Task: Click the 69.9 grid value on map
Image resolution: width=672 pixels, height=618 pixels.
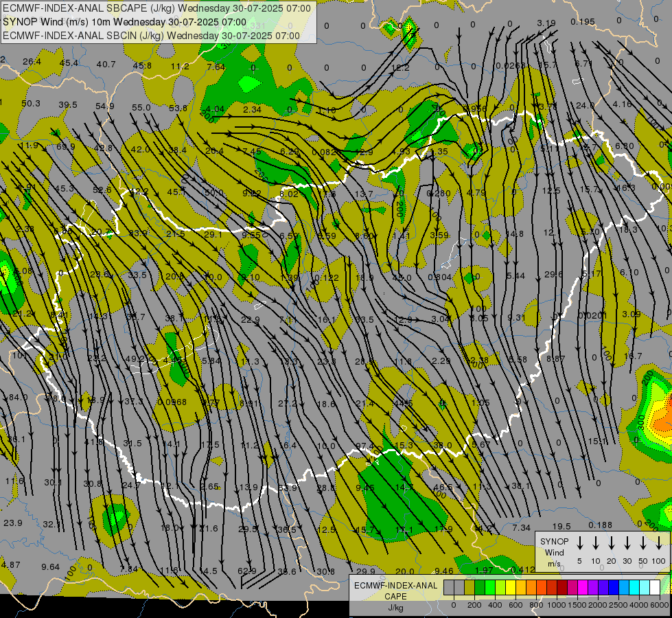Action: click(66, 146)
